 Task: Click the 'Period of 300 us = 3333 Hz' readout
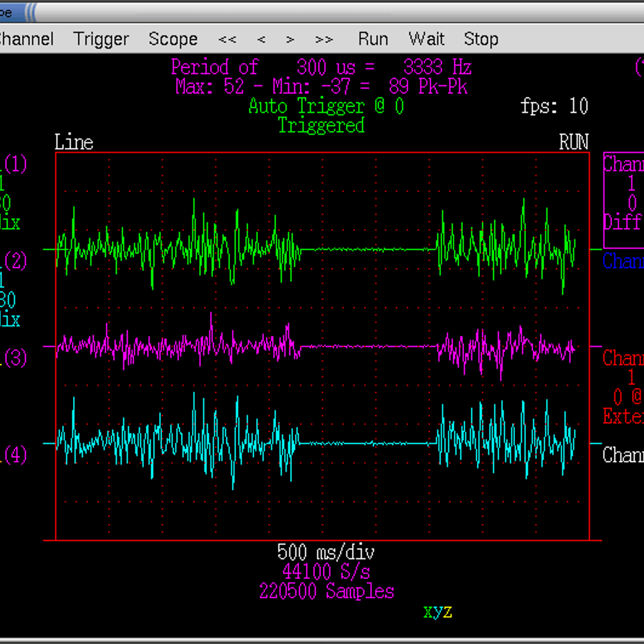[x=321, y=67]
